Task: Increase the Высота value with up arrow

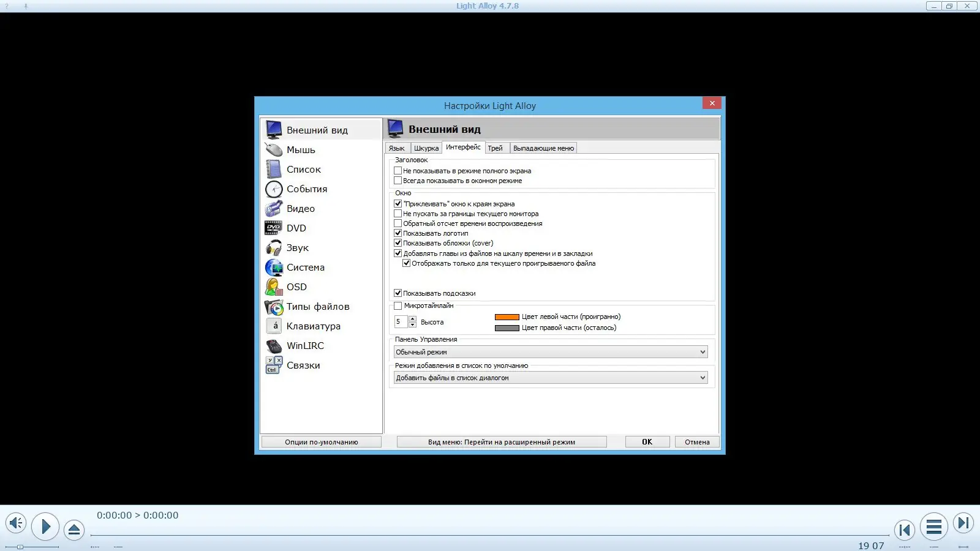Action: click(x=412, y=318)
